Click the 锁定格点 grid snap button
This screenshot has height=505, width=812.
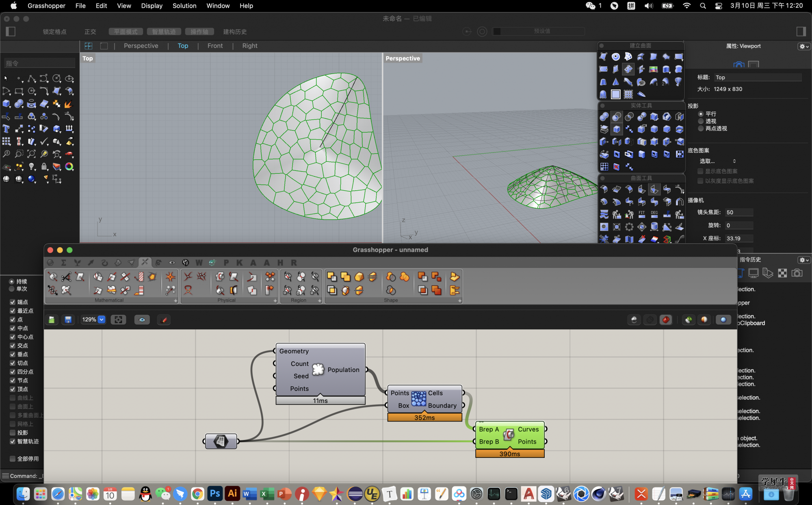[x=54, y=32]
